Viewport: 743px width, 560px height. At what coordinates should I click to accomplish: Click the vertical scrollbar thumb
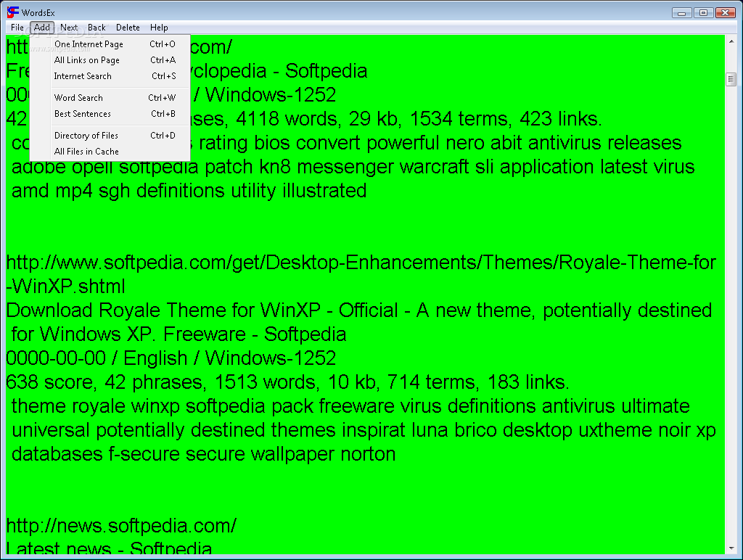point(731,79)
